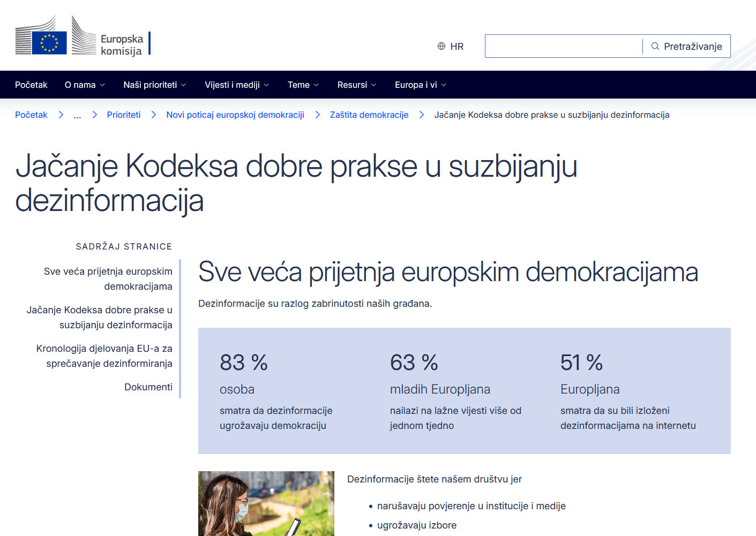Select "Početak" in the navigation bar
This screenshot has width=756, height=536.
31,85
